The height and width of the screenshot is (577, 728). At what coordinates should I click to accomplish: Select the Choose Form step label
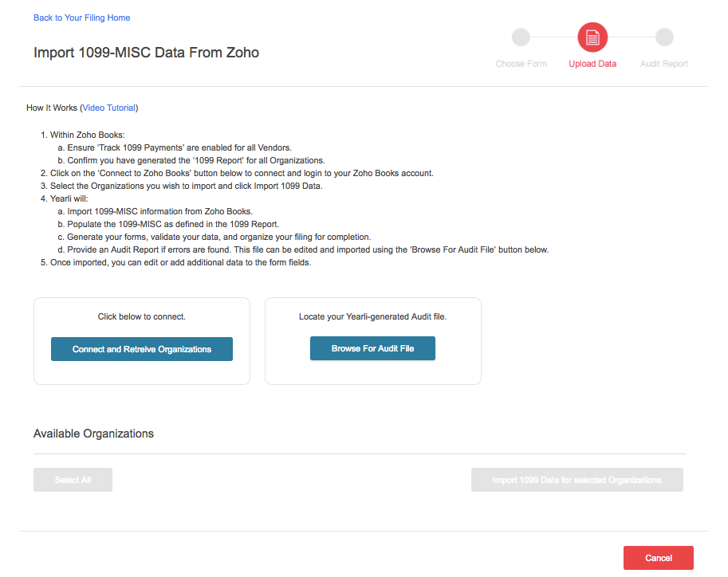point(521,64)
